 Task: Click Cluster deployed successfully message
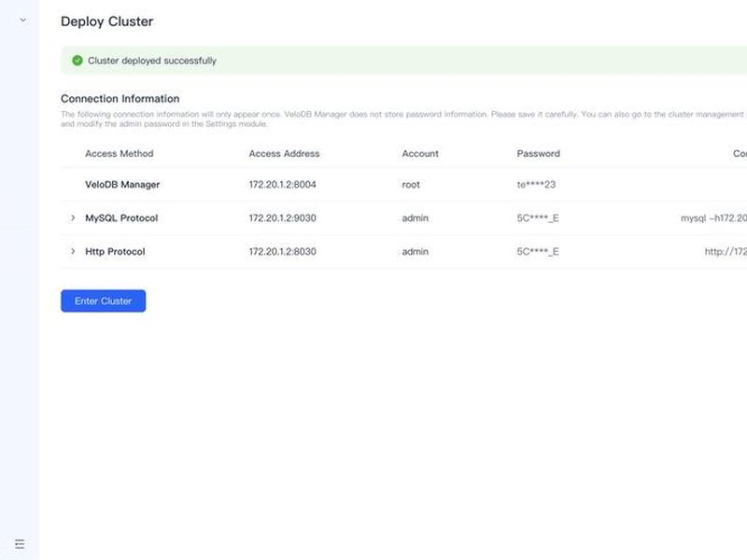click(152, 61)
